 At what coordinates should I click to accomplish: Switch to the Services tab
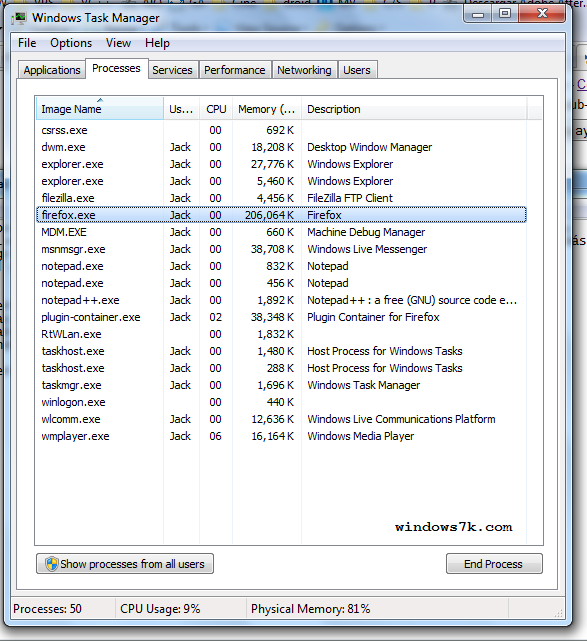point(173,70)
